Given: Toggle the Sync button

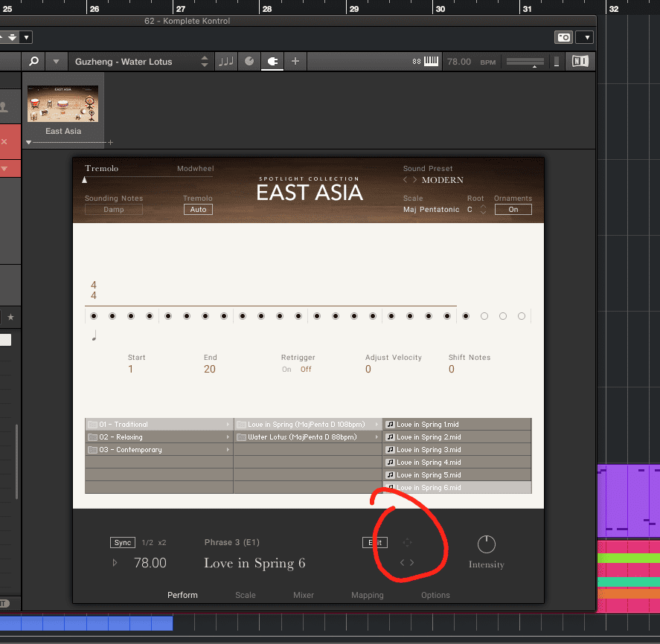Looking at the screenshot, I should click(123, 543).
